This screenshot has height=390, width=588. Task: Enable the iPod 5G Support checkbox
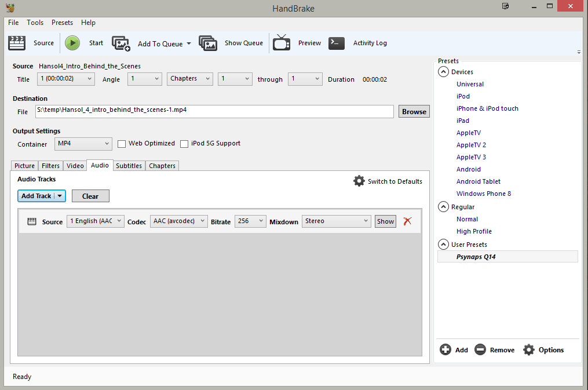pos(184,144)
